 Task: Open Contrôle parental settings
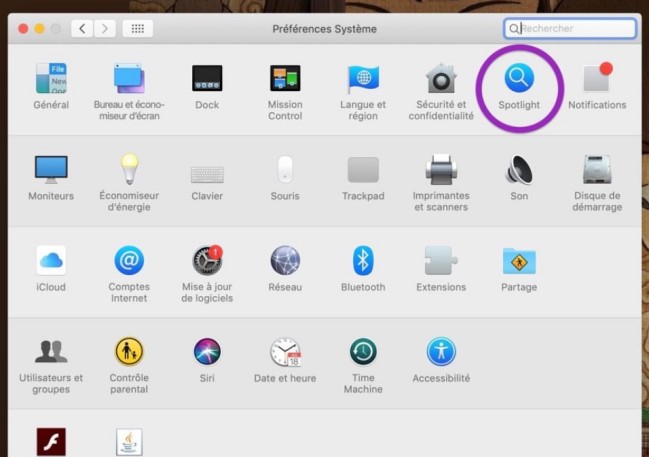129,353
